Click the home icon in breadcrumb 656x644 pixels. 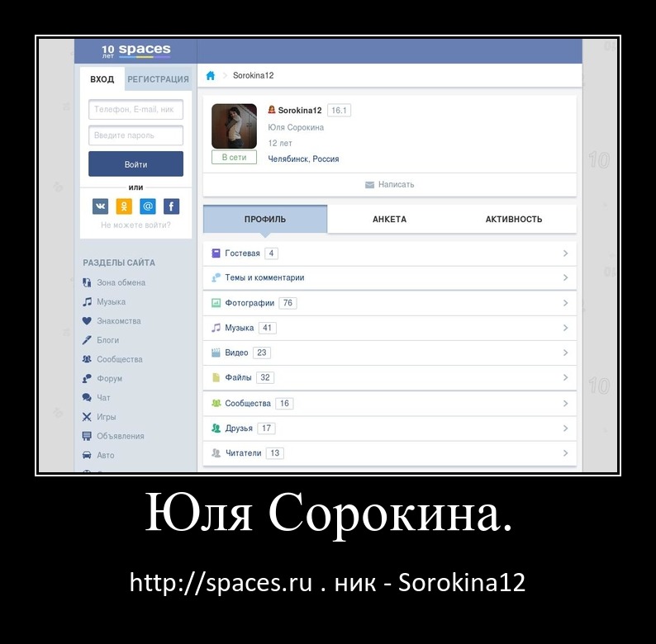211,75
